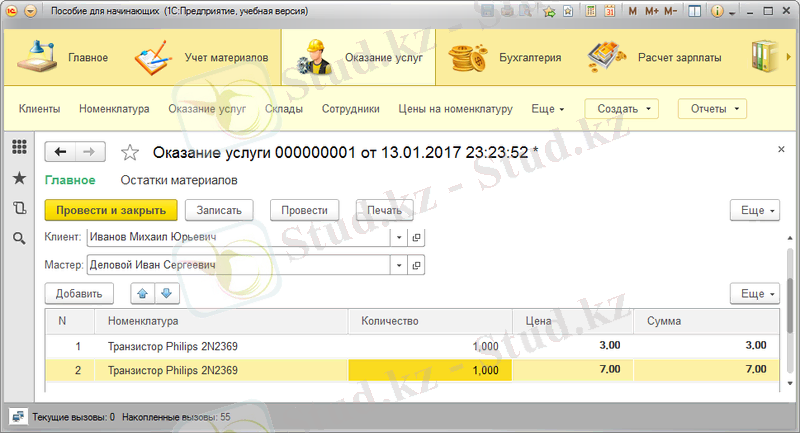Switch to Главное form page

coord(70,180)
